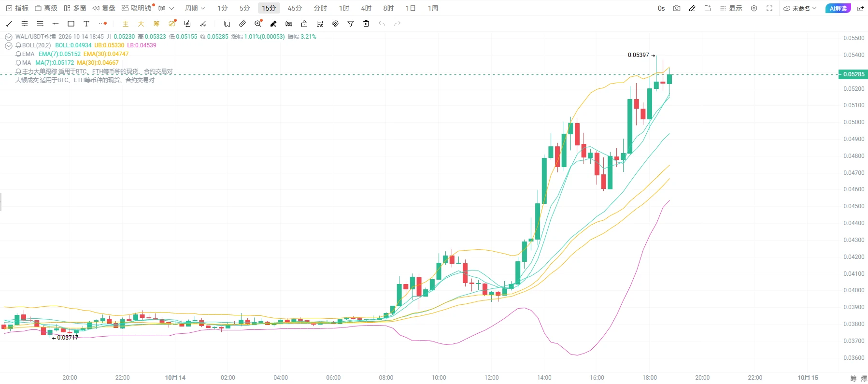
Task: Click the AI解读 button
Action: pyautogui.click(x=838, y=8)
